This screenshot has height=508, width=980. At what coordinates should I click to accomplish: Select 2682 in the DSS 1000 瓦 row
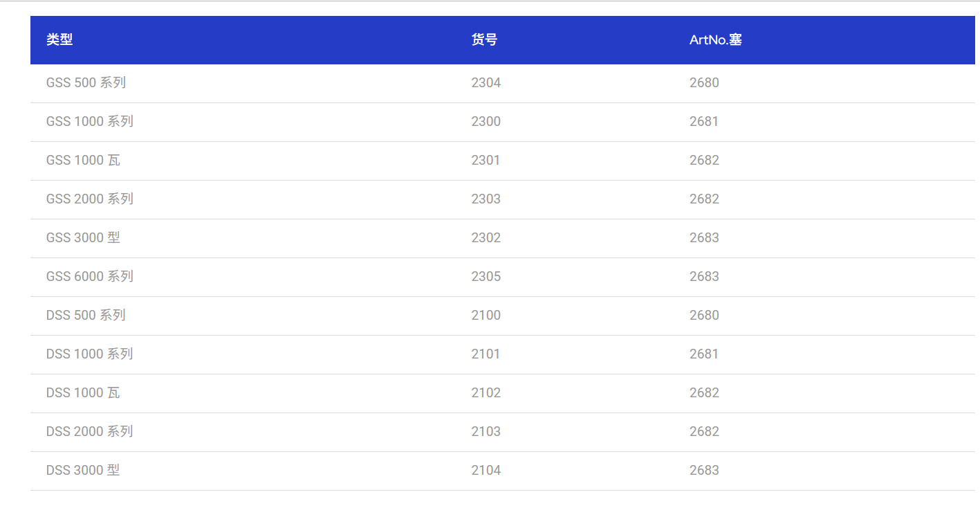[704, 393]
